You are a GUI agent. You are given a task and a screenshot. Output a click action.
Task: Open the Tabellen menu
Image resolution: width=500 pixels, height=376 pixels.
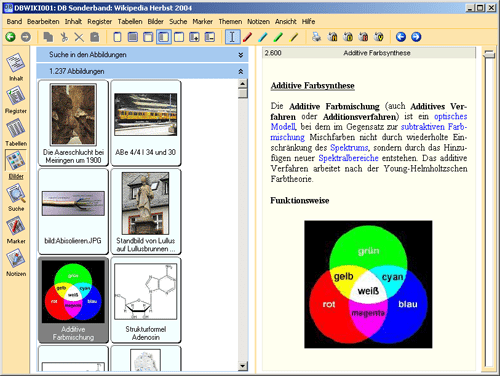pyautogui.click(x=130, y=22)
